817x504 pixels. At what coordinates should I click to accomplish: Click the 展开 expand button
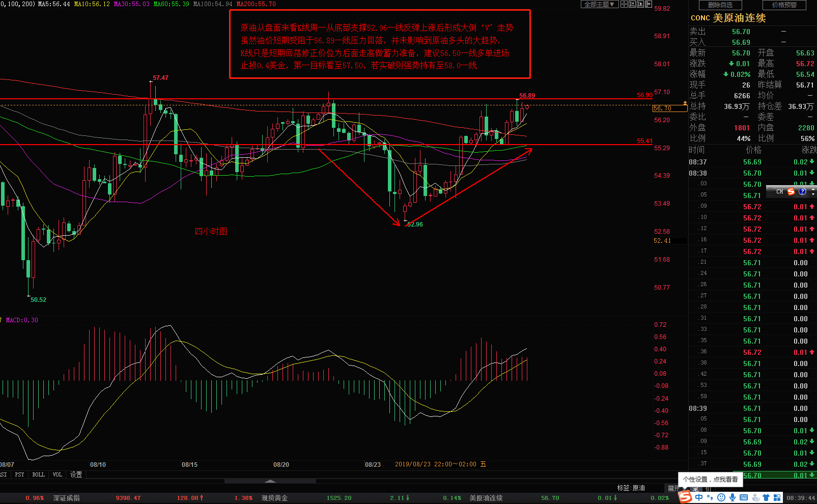point(673,488)
